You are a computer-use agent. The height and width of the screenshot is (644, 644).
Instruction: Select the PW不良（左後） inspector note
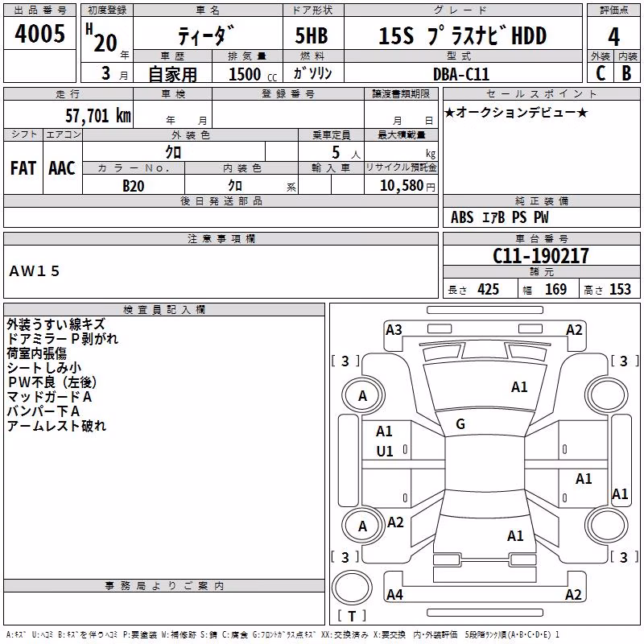(x=52, y=382)
